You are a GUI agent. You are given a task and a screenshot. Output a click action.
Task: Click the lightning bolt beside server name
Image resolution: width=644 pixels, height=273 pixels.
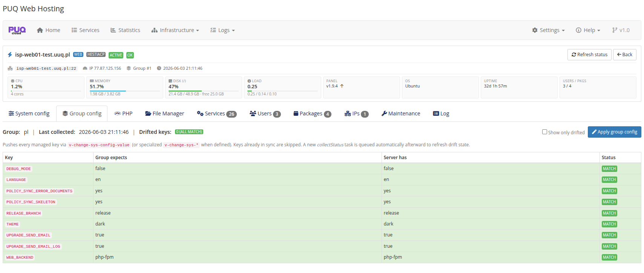pos(10,55)
